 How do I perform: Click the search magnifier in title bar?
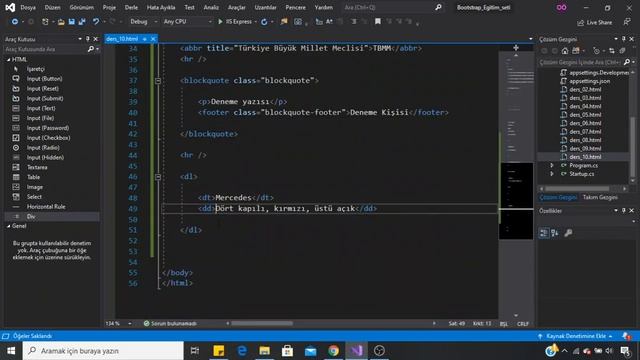click(438, 7)
